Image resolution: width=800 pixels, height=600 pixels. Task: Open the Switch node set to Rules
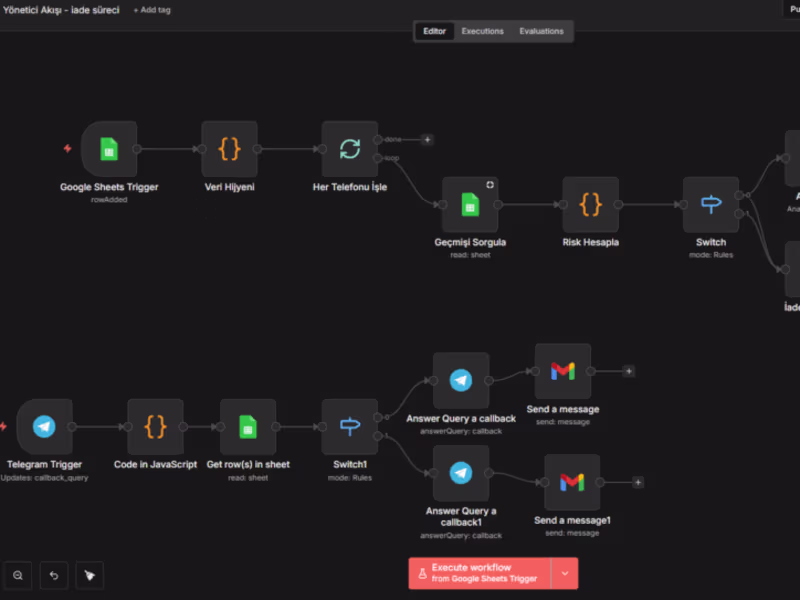(711, 203)
